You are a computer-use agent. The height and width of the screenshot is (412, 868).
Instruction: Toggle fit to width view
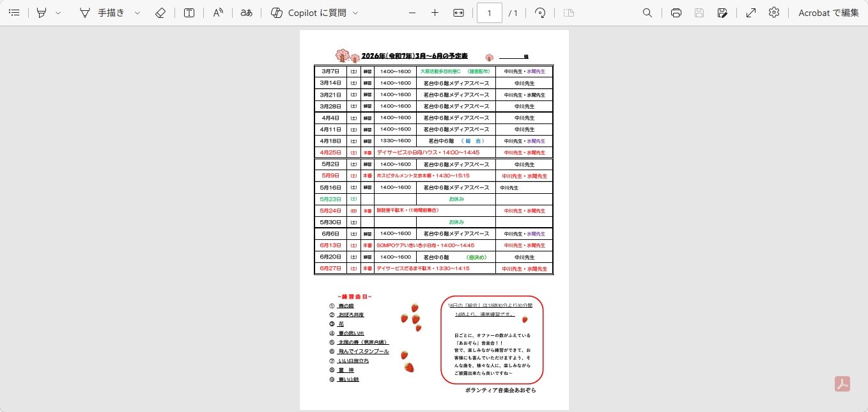pos(458,13)
